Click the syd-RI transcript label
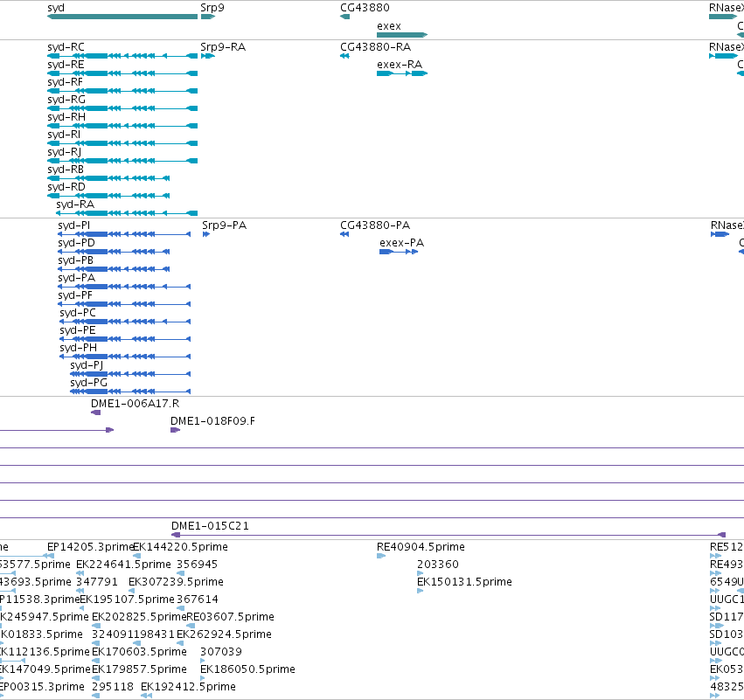Image resolution: width=744 pixels, height=700 pixels. click(64, 135)
